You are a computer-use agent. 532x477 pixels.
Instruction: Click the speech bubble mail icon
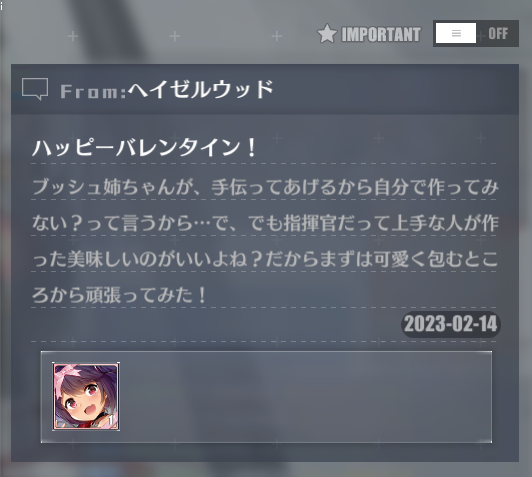35,89
